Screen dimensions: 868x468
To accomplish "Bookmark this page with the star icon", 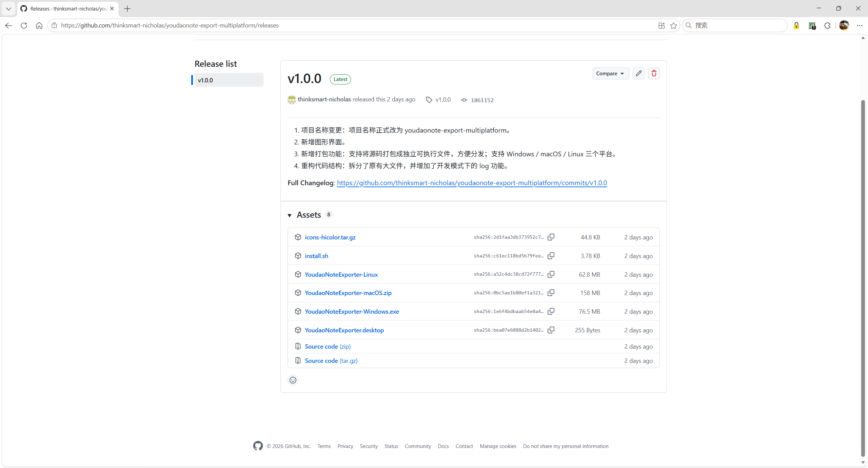I will (x=674, y=25).
